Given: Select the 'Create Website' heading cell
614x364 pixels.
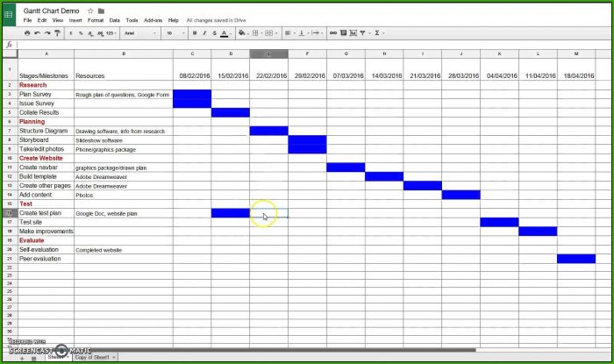Looking at the screenshot, I should [x=46, y=158].
